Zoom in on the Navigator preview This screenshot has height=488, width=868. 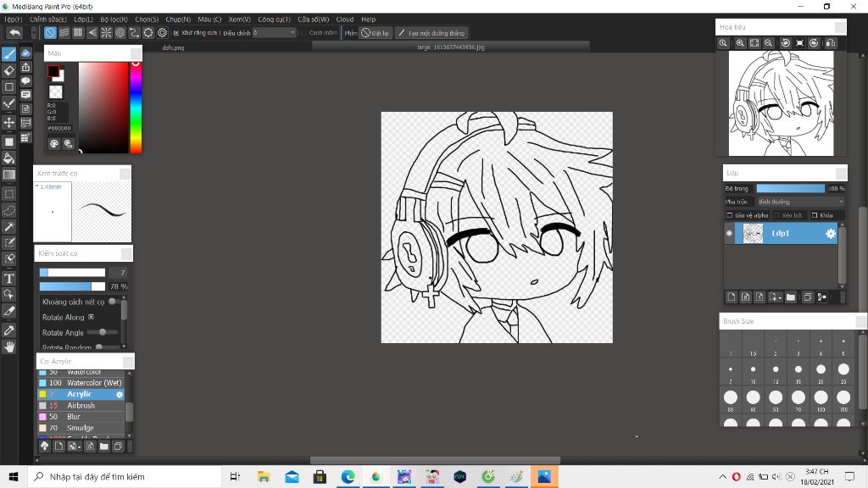pyautogui.click(x=740, y=42)
